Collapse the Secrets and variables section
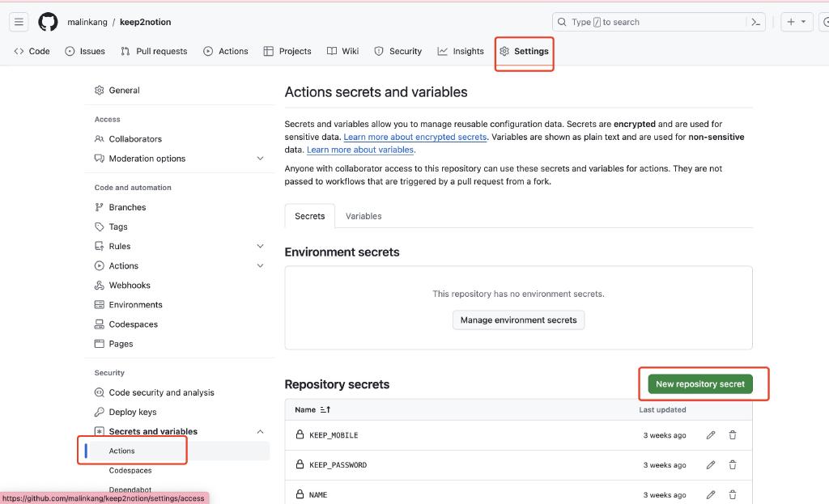 260,431
